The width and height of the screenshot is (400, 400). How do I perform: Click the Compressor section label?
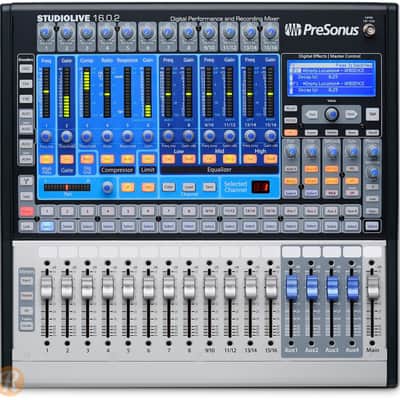[117, 170]
